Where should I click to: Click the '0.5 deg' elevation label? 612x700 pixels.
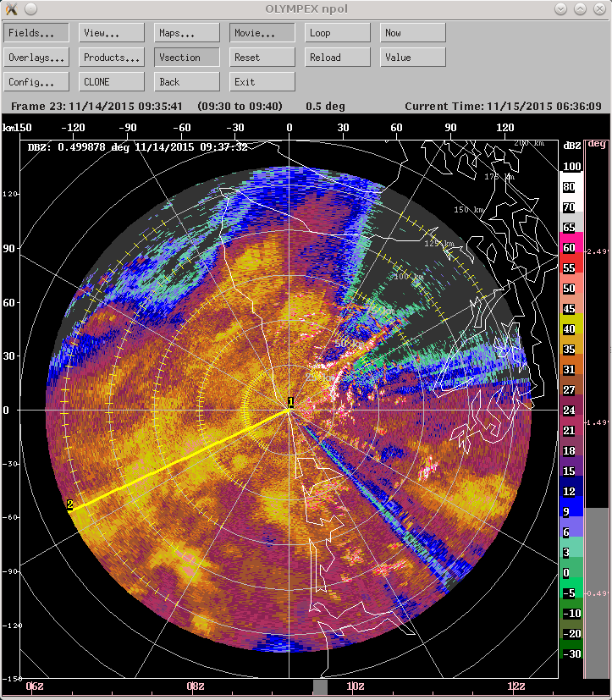pyautogui.click(x=325, y=107)
